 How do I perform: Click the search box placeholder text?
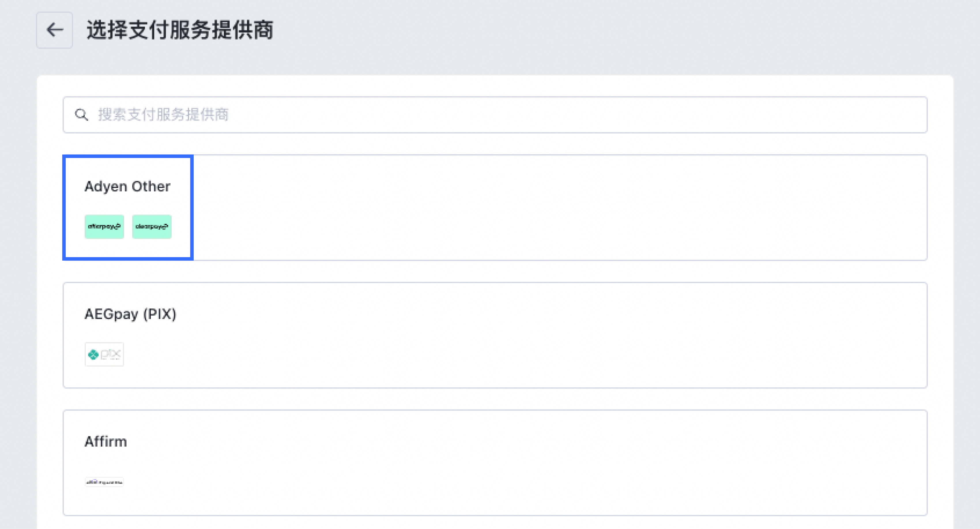(163, 114)
